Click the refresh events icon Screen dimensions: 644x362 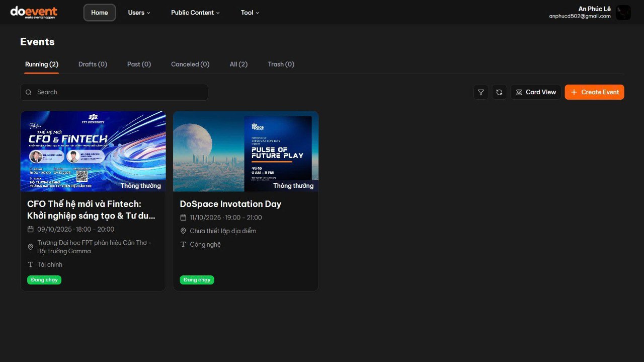click(x=499, y=92)
